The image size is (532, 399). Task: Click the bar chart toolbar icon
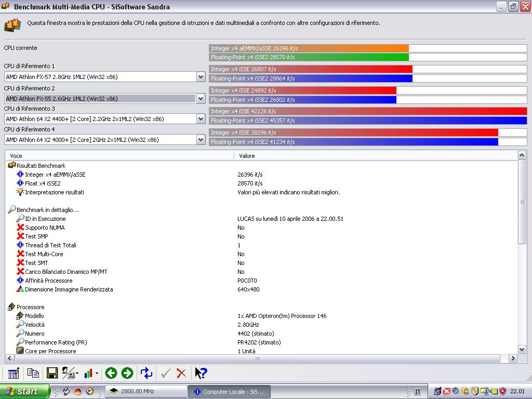click(x=88, y=373)
